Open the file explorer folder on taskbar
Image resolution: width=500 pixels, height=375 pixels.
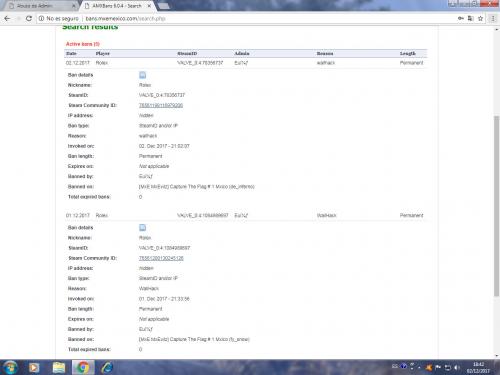59,367
